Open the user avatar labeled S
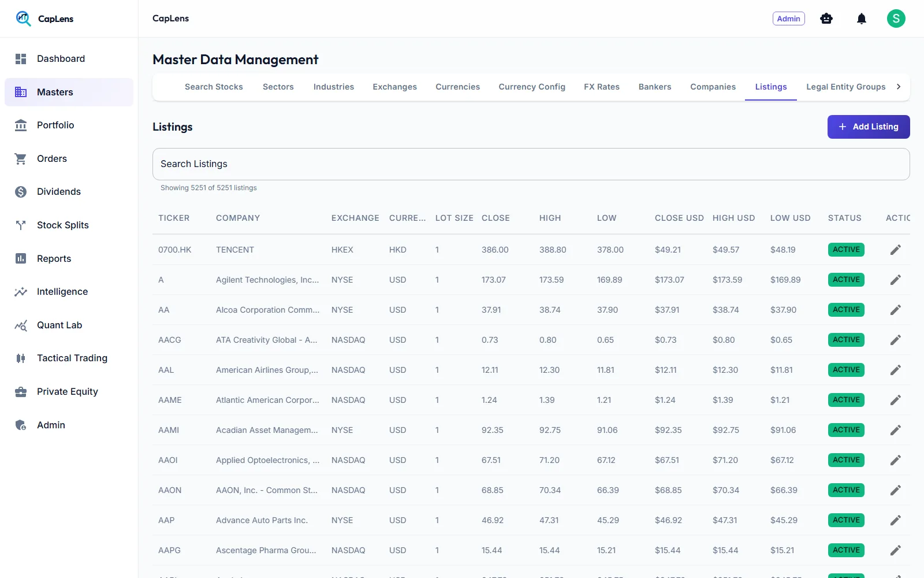The height and width of the screenshot is (578, 924). 896,18
